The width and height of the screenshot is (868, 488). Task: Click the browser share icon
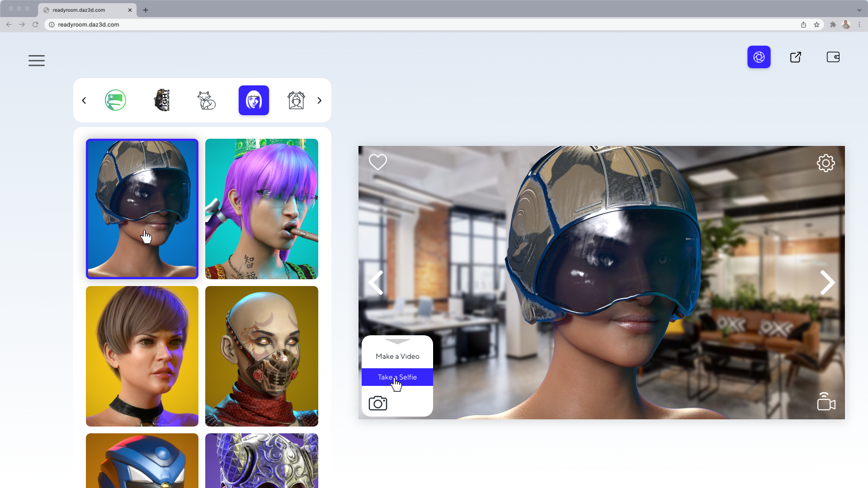(x=803, y=24)
